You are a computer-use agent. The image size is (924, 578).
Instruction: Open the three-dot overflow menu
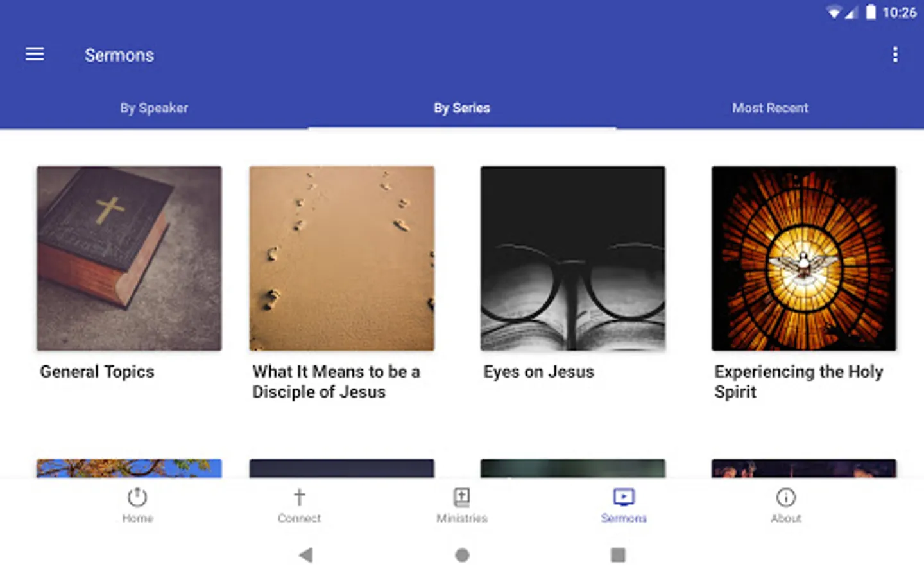point(895,55)
